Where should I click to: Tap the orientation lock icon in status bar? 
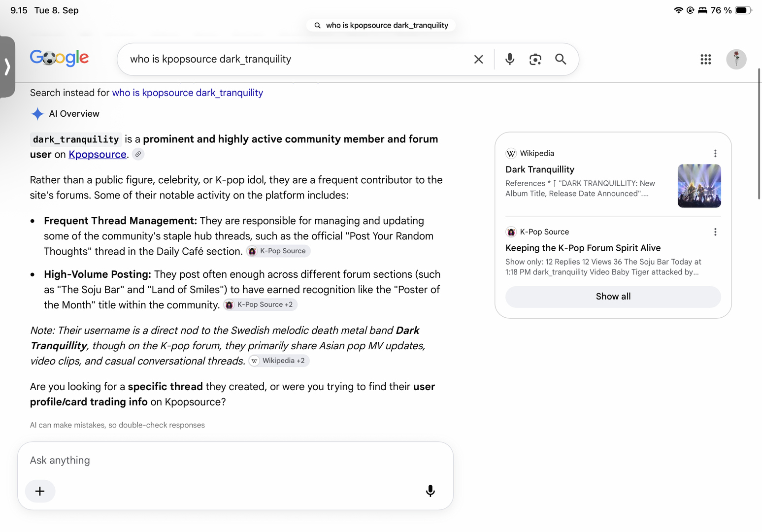coord(691,10)
